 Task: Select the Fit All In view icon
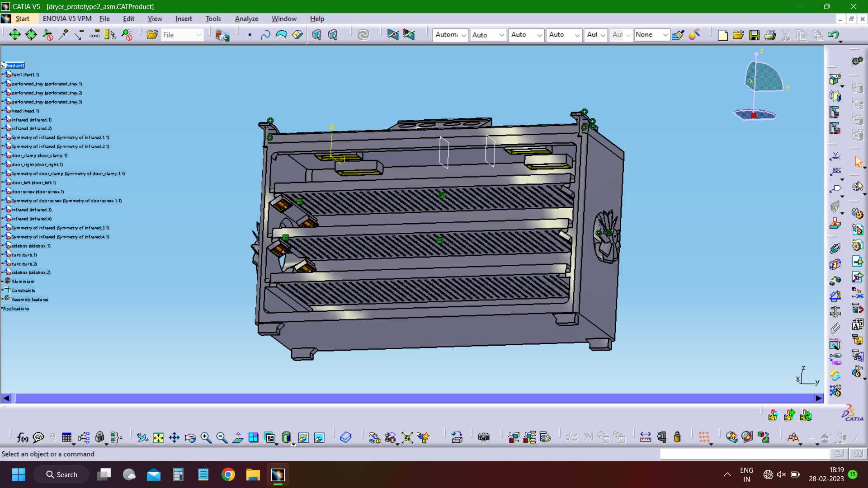pos(158,437)
